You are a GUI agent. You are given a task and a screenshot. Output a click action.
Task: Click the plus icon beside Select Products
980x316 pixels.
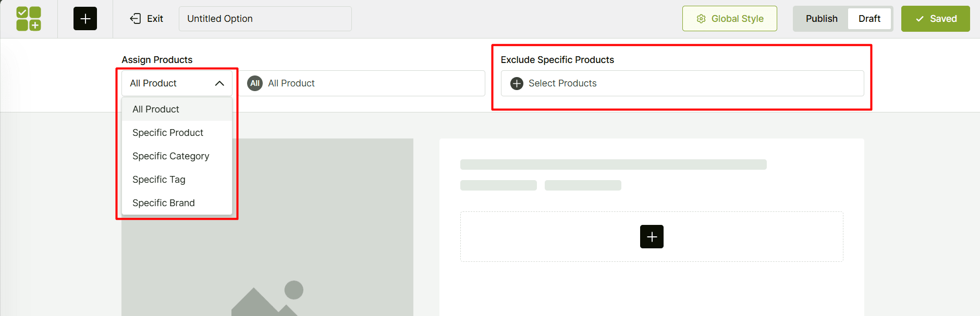(x=517, y=83)
